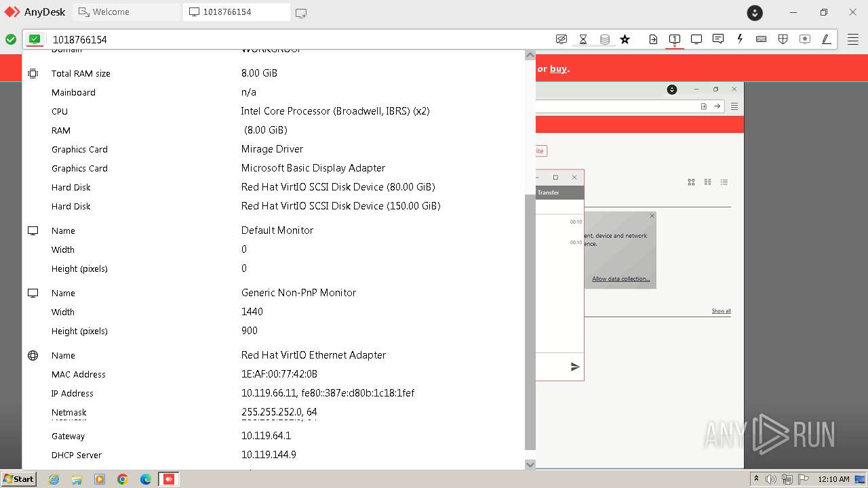This screenshot has width=868, height=488.
Task: Open the permissions shield icon
Action: [x=783, y=39]
